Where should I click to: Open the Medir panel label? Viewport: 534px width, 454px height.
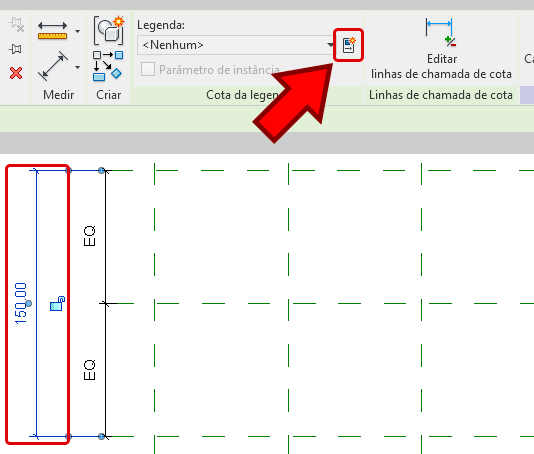(59, 95)
